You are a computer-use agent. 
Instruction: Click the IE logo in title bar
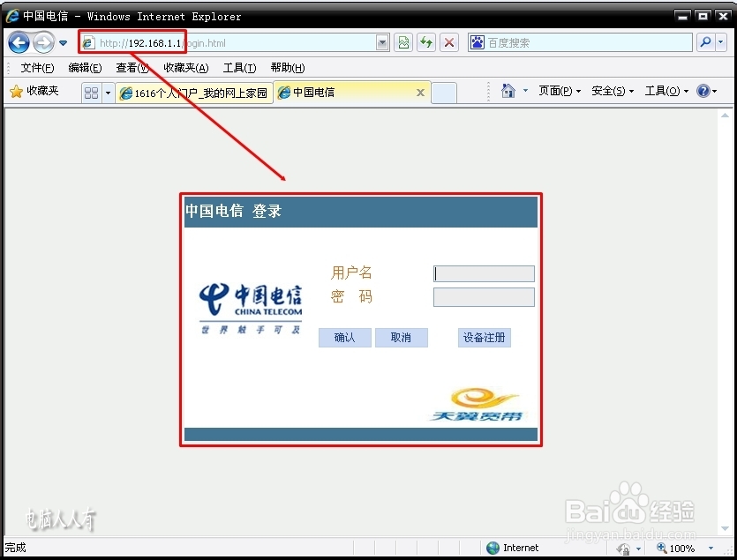pyautogui.click(x=12, y=16)
